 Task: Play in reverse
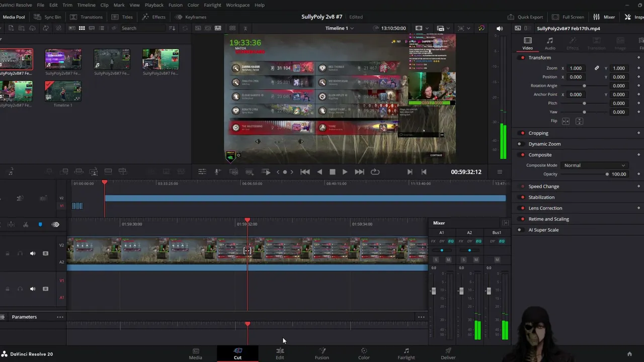pos(319,172)
